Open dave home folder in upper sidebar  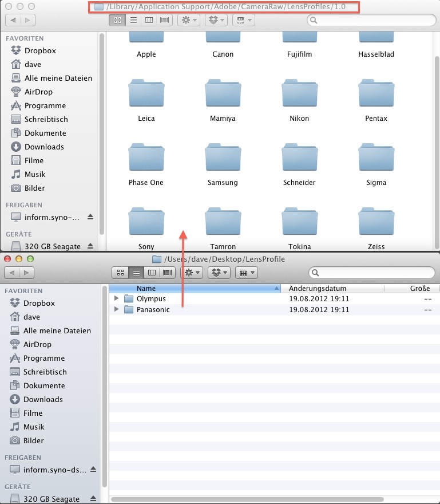(26, 64)
